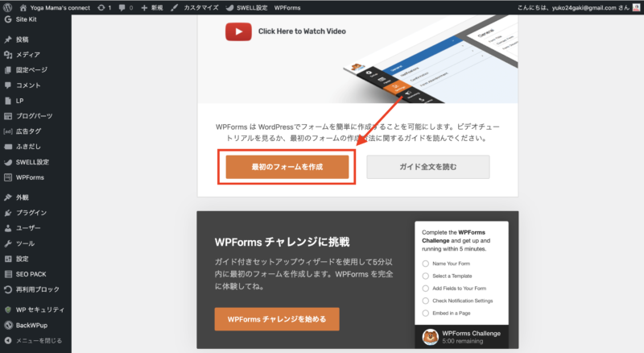Click the Click Here to Watch Video text
Viewport: 644px width, 353px height.
pos(302,31)
